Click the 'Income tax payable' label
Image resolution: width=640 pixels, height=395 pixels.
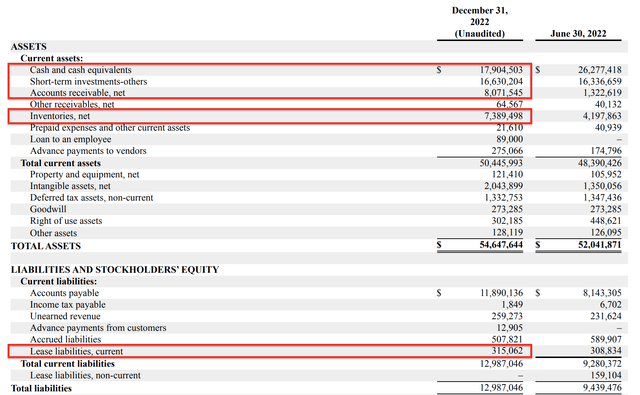(x=67, y=305)
